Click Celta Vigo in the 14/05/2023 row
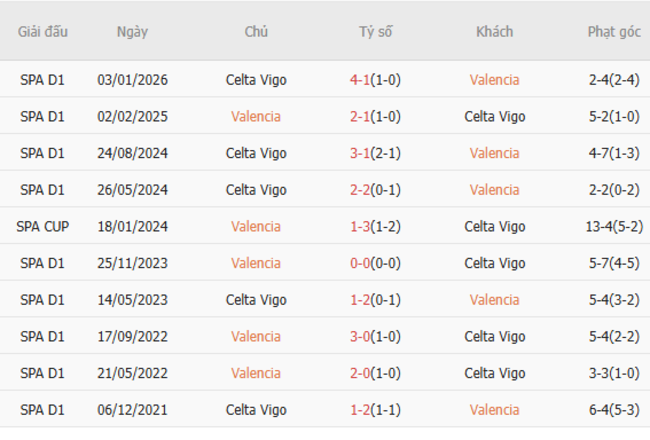Viewport: 650px width, 440px height. tap(256, 300)
